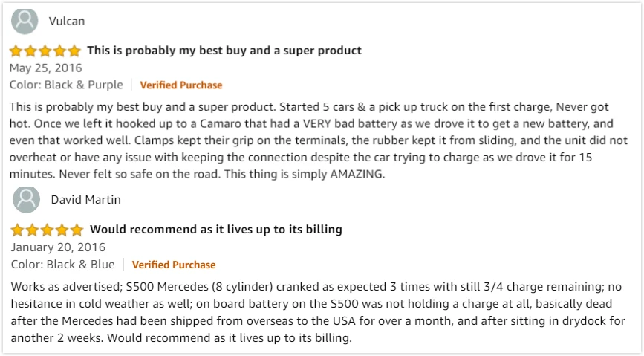Click the January 20, 2016 review date
The height and width of the screenshot is (356, 644).
(x=58, y=247)
